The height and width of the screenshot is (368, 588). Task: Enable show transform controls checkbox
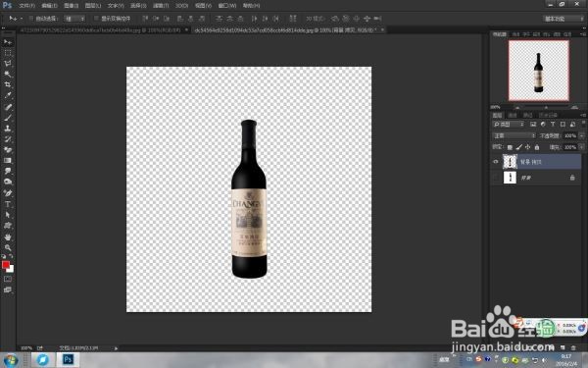pyautogui.click(x=96, y=19)
